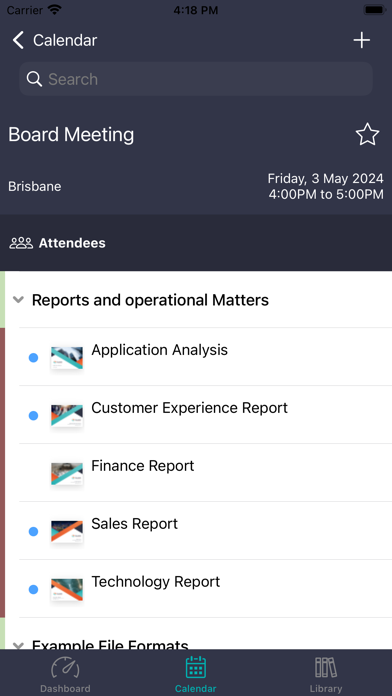This screenshot has height=696, width=392.
Task: Tap the Board Meeting title
Action: pos(71,134)
